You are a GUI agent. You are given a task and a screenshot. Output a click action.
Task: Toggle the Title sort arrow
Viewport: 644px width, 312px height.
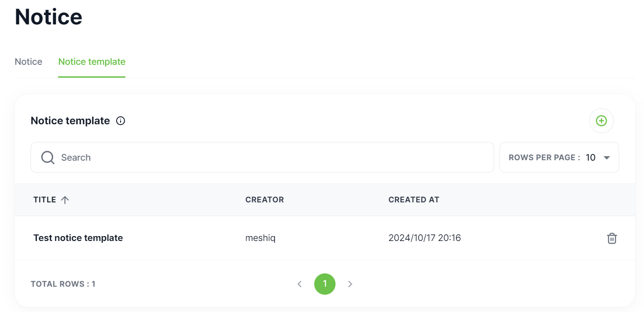(65, 200)
